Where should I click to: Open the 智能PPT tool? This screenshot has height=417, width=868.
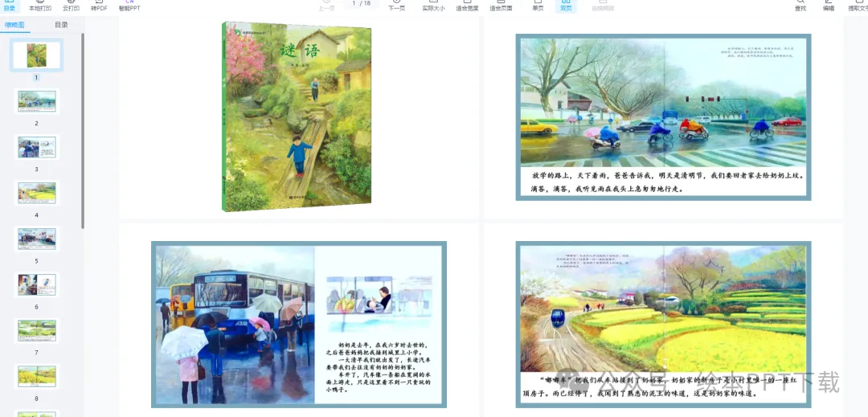[x=129, y=6]
